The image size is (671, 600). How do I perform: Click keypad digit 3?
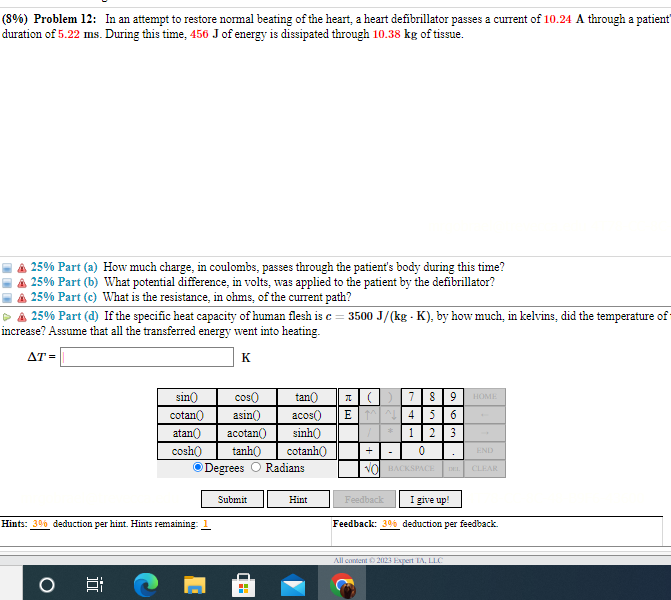click(x=453, y=433)
